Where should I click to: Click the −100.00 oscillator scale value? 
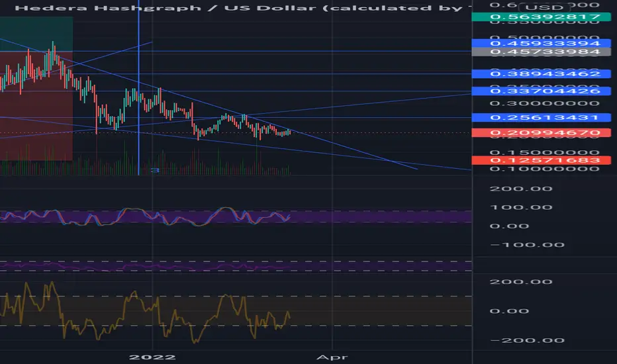click(527, 245)
